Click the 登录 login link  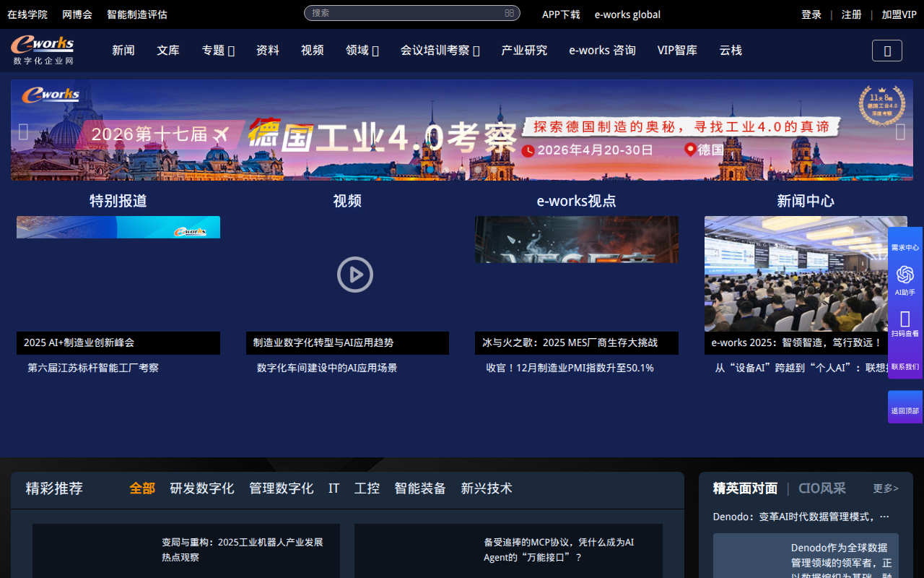(811, 14)
